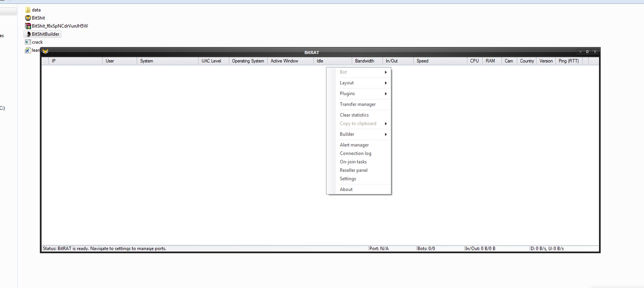Open Transfer manager from the context menu
Image resolution: width=644 pixels, height=288 pixels.
pos(359,105)
